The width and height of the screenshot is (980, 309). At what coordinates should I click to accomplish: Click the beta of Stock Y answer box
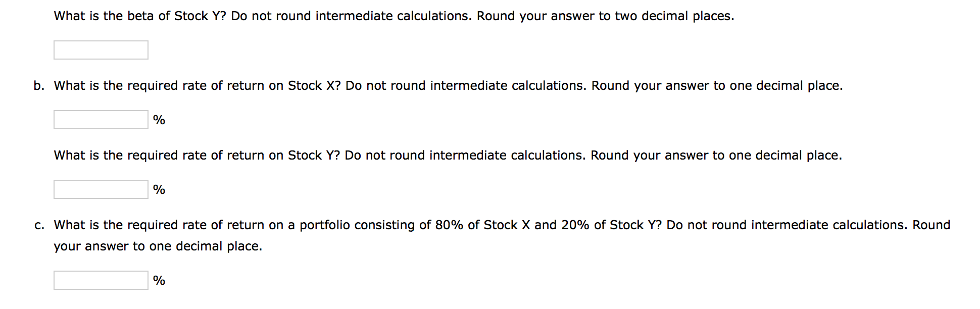click(100, 50)
